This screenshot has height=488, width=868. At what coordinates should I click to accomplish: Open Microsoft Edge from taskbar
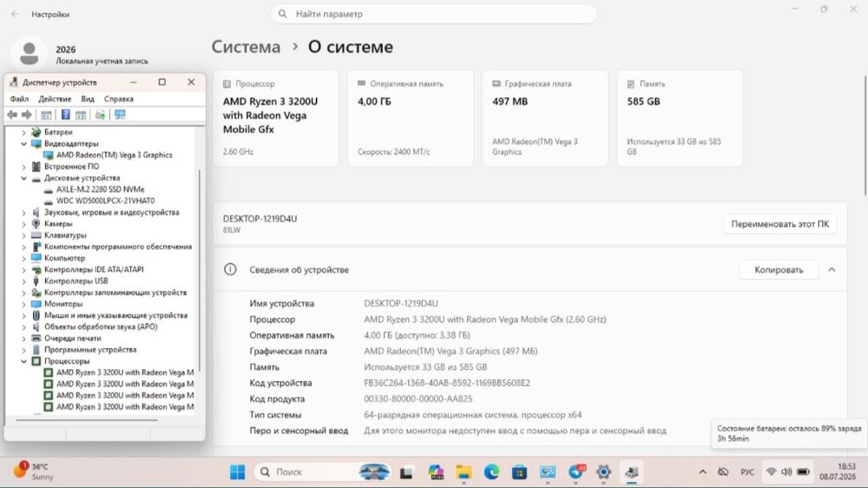[x=491, y=472]
